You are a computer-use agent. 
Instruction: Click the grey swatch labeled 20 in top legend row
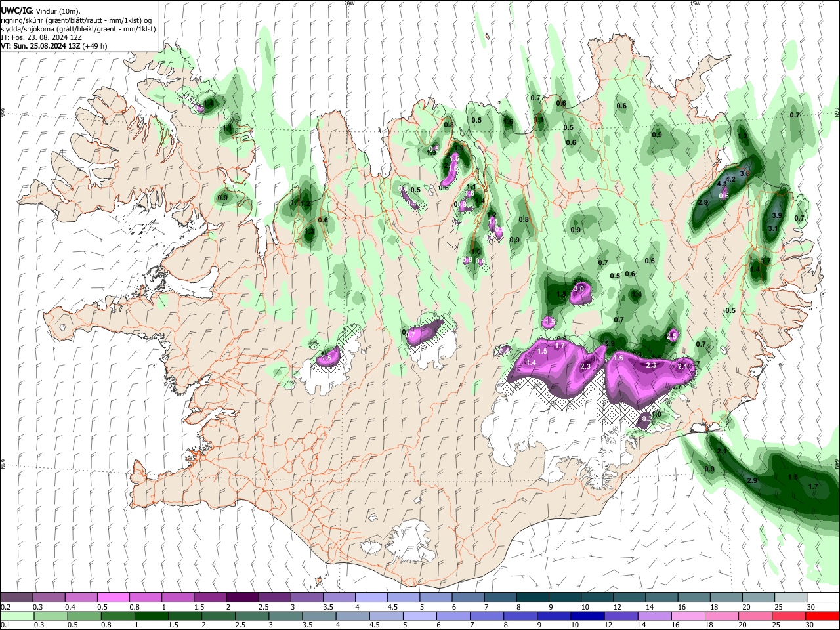758,597
